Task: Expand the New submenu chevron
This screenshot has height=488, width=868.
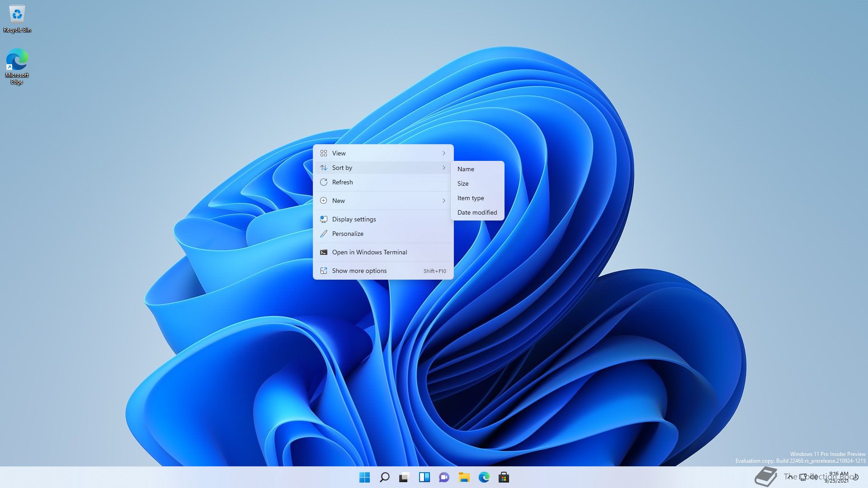Action: coord(444,201)
